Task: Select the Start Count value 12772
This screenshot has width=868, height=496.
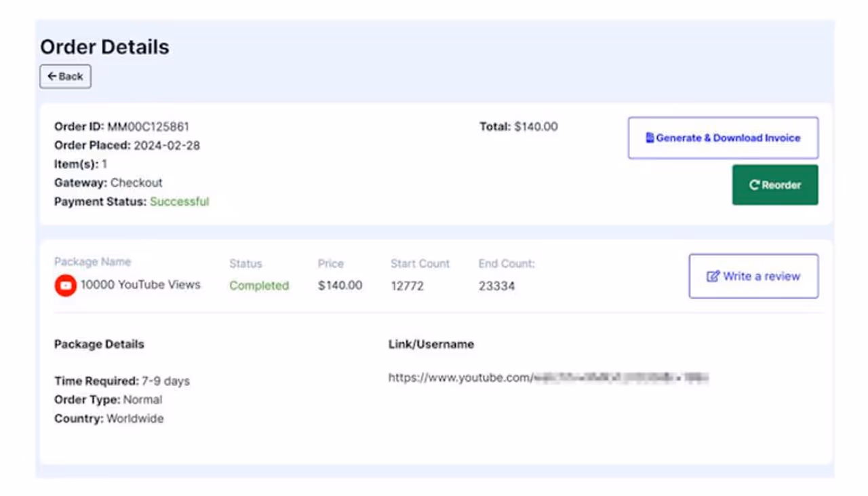Action: pos(407,286)
